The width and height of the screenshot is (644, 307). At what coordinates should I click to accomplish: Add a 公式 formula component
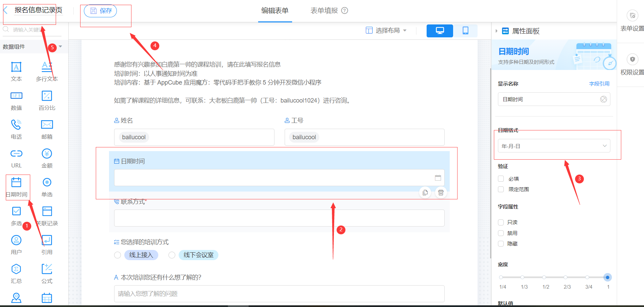(x=47, y=274)
